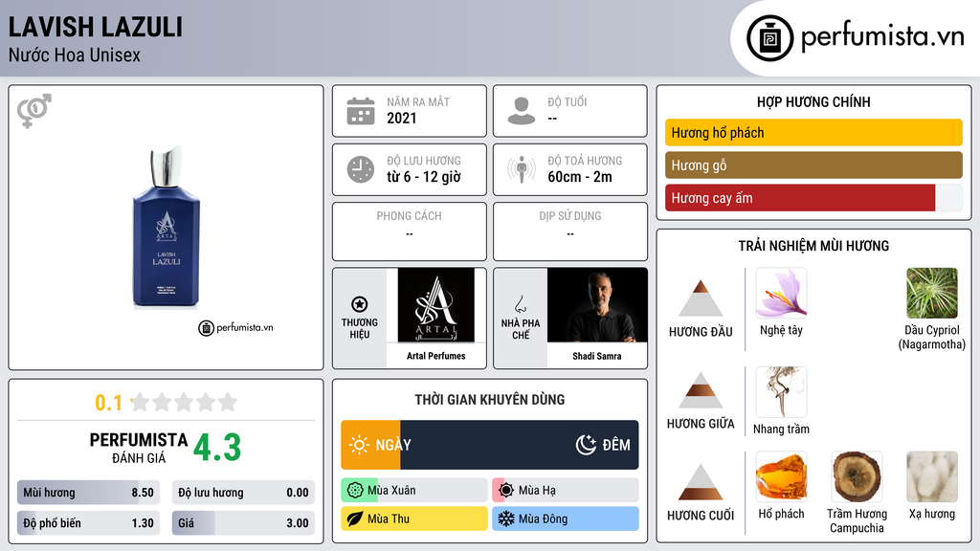Click the Độ phổ biến 1.30 score bar
The width and height of the screenshot is (980, 551).
point(88,523)
